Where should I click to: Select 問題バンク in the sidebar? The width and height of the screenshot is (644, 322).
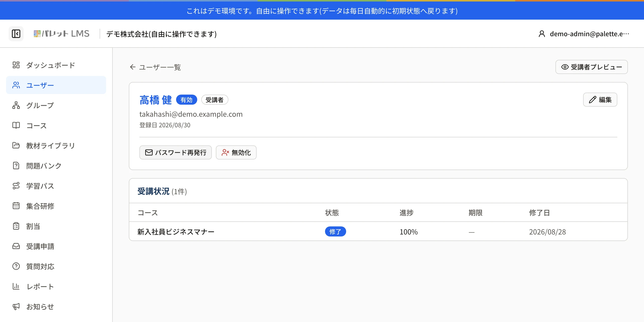56,166
